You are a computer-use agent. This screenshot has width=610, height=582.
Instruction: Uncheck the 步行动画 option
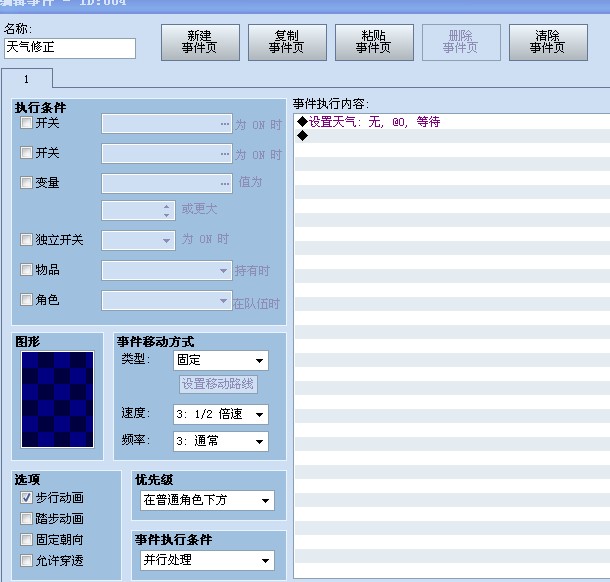pyautogui.click(x=26, y=498)
